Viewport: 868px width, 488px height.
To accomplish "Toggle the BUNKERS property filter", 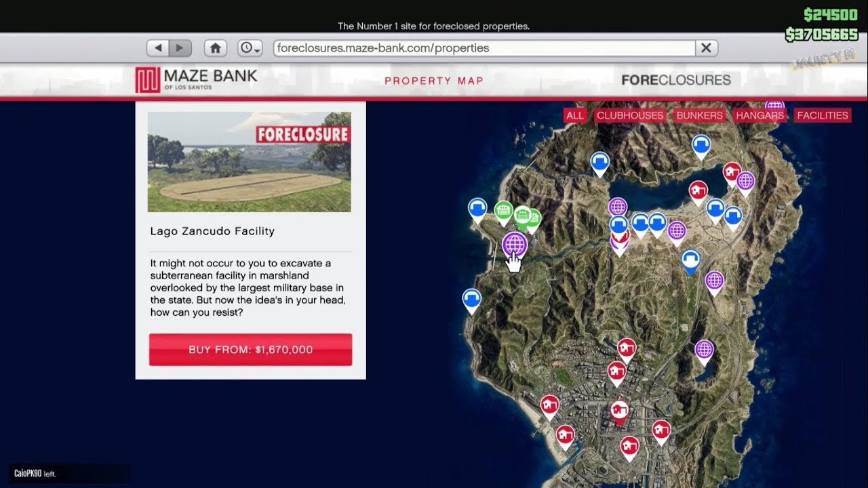I will (699, 115).
